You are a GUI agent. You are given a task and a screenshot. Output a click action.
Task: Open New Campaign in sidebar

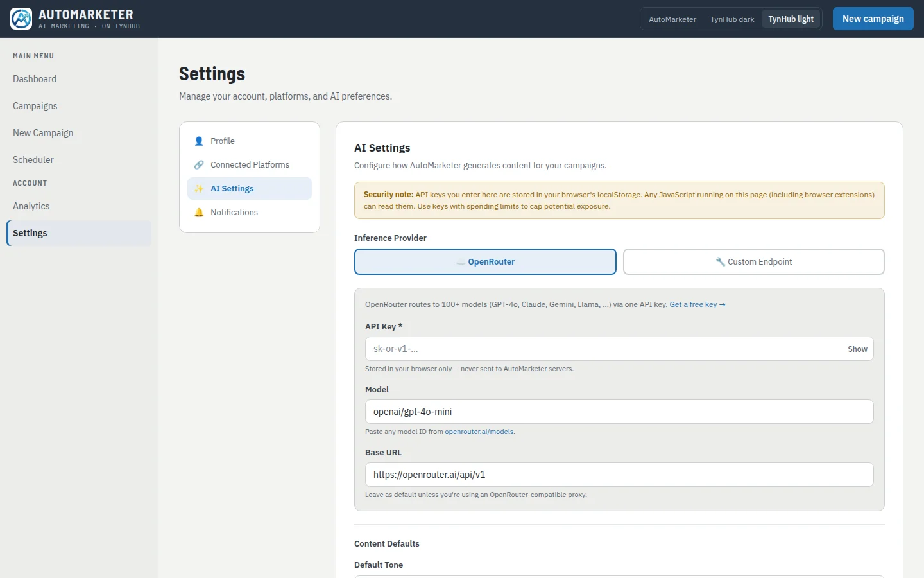click(x=79, y=133)
